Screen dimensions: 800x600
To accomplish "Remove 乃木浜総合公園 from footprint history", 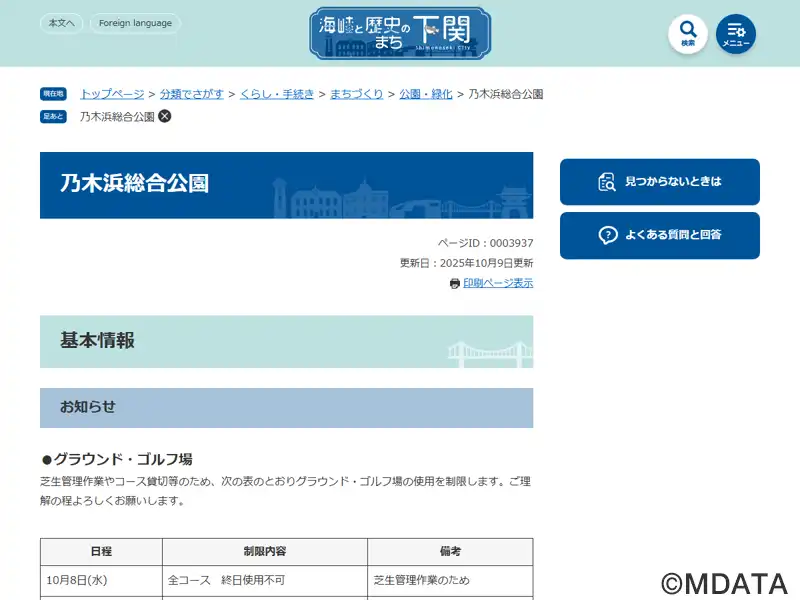I will coord(165,116).
